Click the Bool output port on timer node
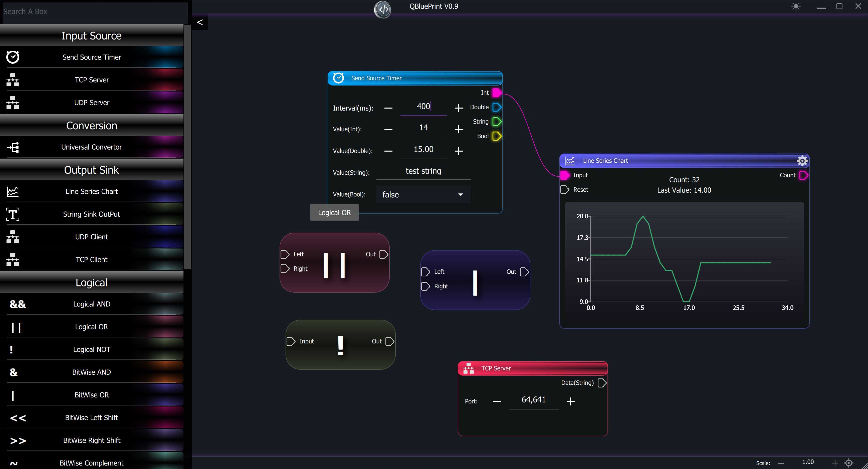Viewport: 868px width, 469px height. click(x=497, y=136)
